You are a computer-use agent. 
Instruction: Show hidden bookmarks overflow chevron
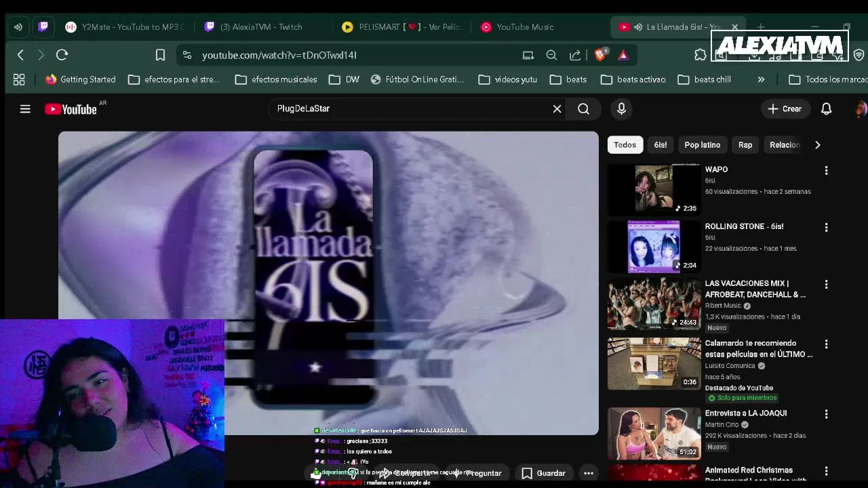(761, 79)
